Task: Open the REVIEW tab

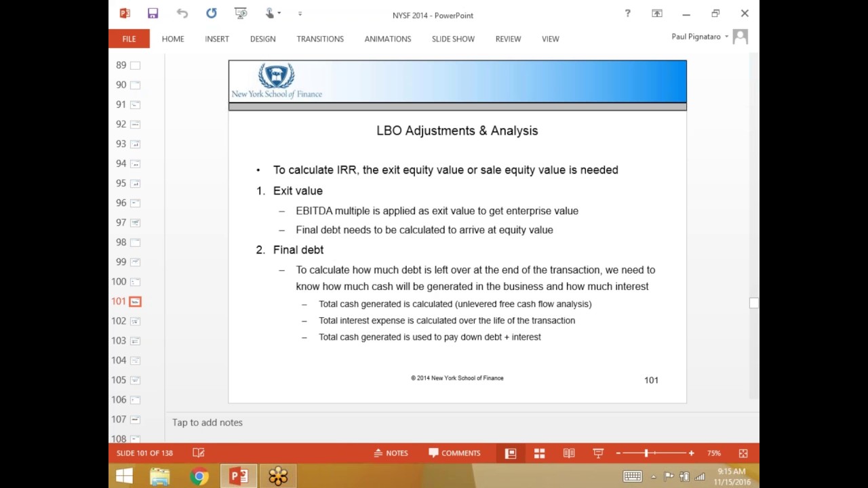Action: [x=508, y=39]
